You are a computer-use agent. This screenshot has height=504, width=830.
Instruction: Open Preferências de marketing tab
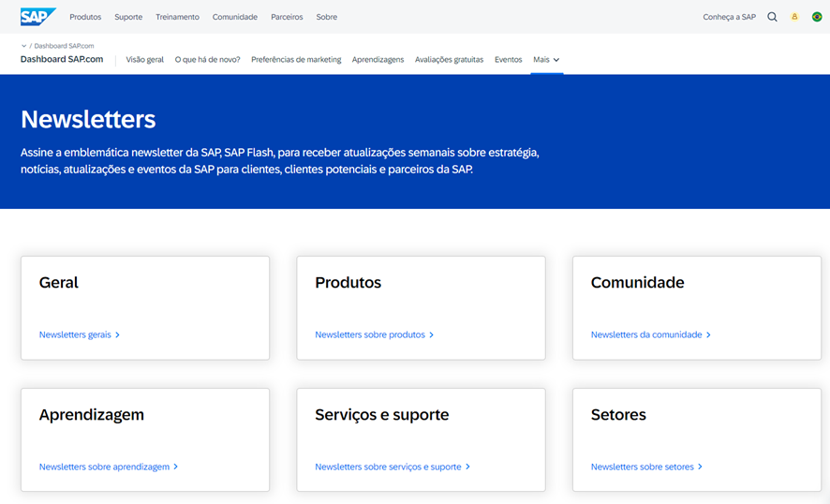[296, 60]
